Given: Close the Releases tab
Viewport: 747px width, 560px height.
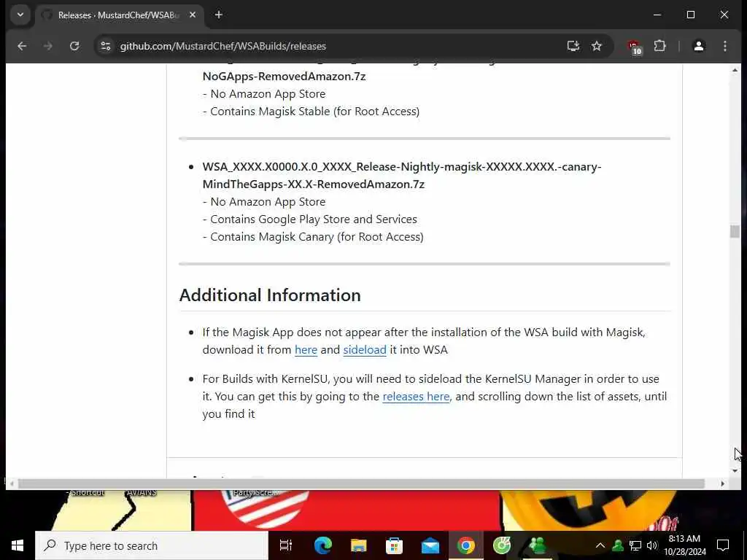Looking at the screenshot, I should pyautogui.click(x=193, y=15).
